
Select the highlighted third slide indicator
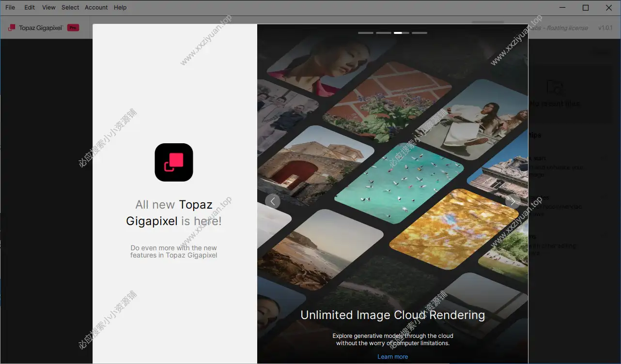tap(402, 33)
